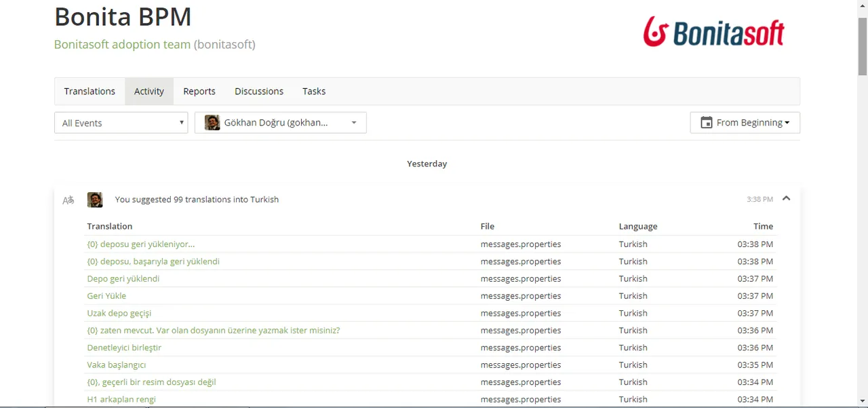This screenshot has width=868, height=408.
Task: Click the scrollbar down arrow
Action: [863, 401]
